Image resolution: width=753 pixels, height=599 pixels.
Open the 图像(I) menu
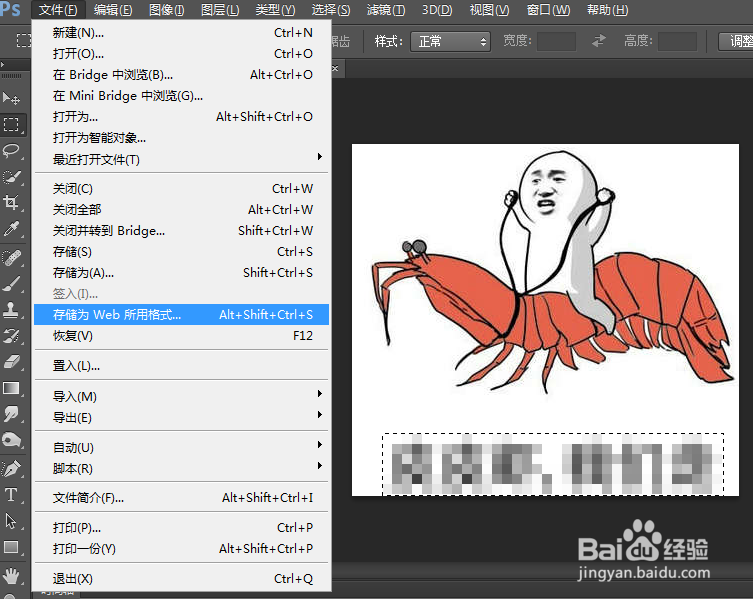pos(167,10)
